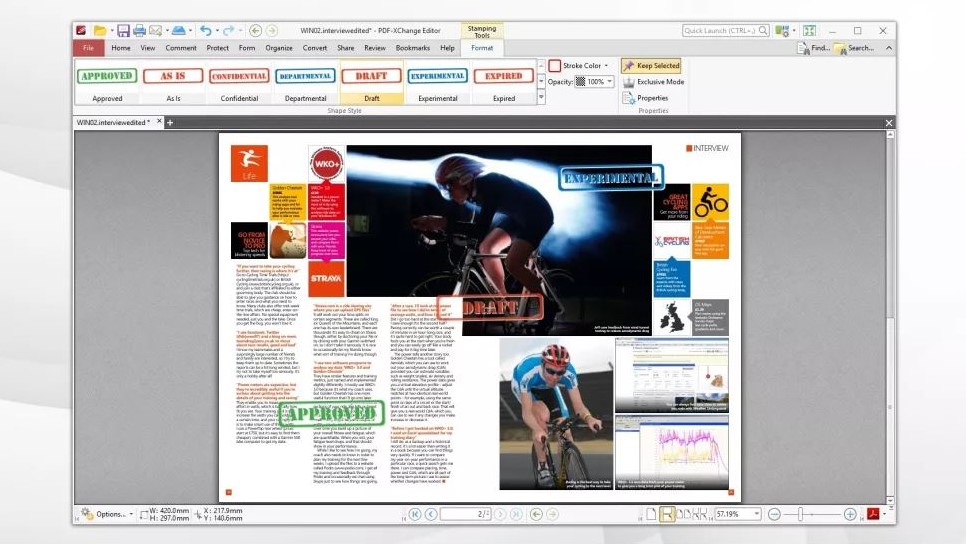Go to the first page using navigation icon
966x544 pixels.
click(x=416, y=514)
